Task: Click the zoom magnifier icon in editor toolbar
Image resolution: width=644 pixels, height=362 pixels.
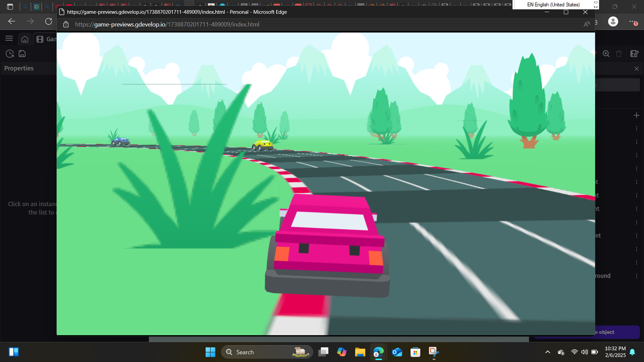Action: pyautogui.click(x=606, y=54)
